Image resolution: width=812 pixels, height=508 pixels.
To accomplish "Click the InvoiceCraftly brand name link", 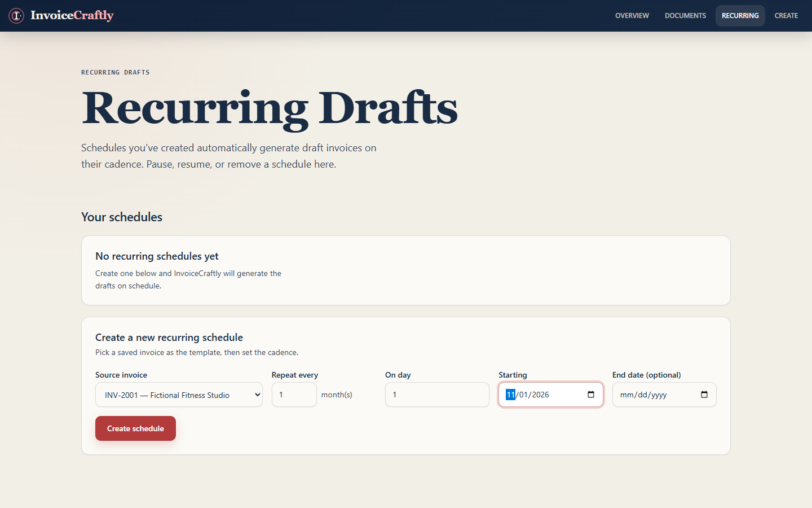I will [72, 15].
